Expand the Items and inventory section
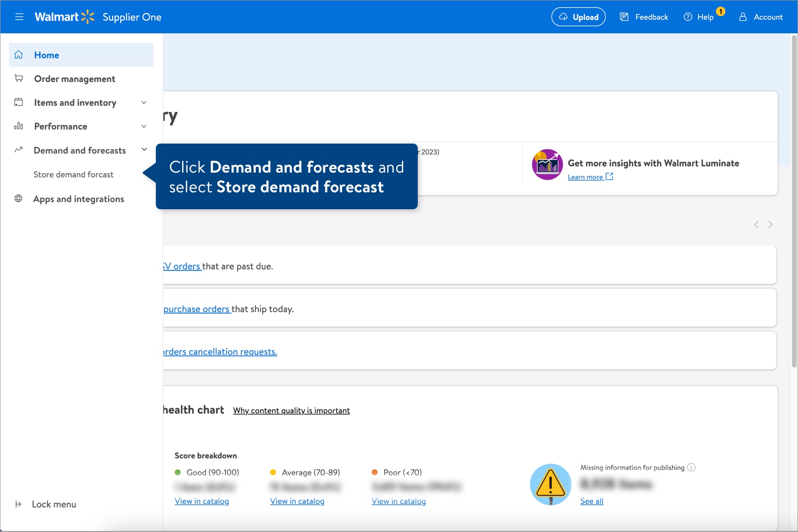 click(x=144, y=102)
